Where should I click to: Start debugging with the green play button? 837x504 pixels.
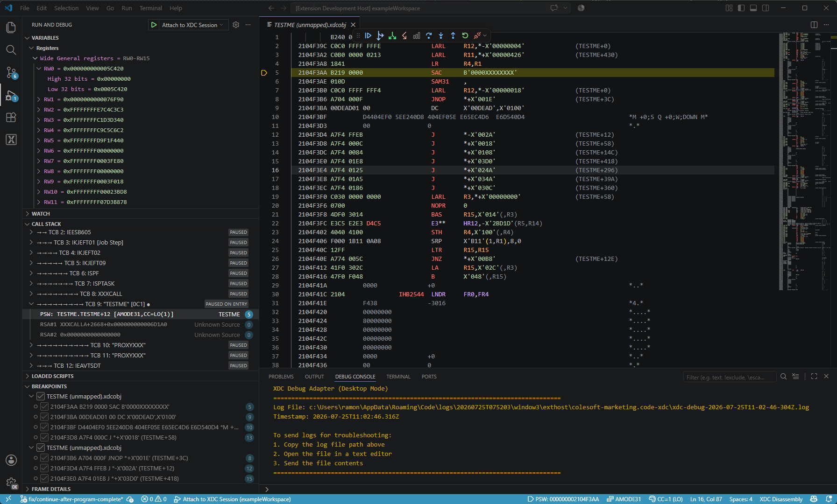(x=154, y=25)
